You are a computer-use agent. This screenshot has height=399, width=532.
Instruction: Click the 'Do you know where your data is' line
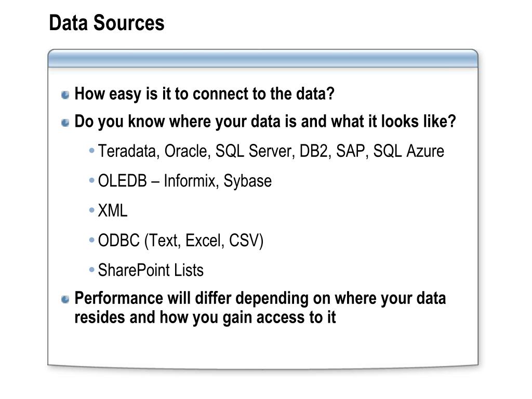coord(265,122)
